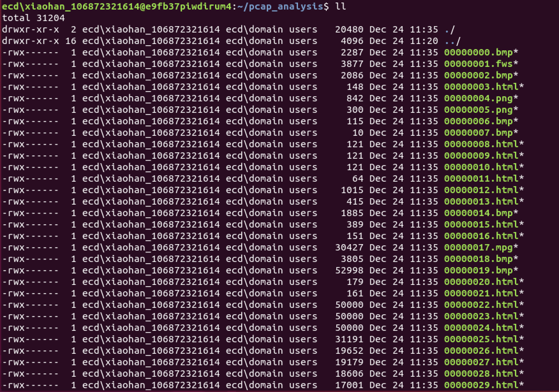
Task: Select file name 00000020.html
Action: point(481,282)
